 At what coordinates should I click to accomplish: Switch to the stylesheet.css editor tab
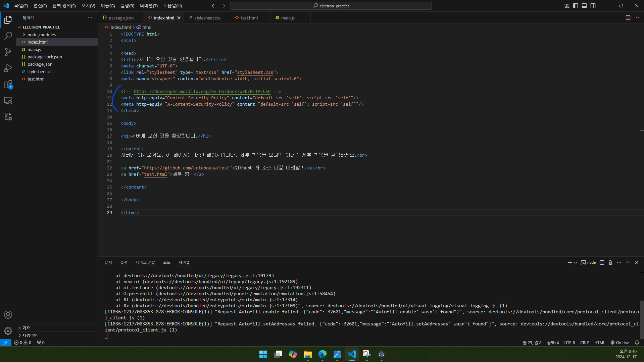tap(207, 18)
